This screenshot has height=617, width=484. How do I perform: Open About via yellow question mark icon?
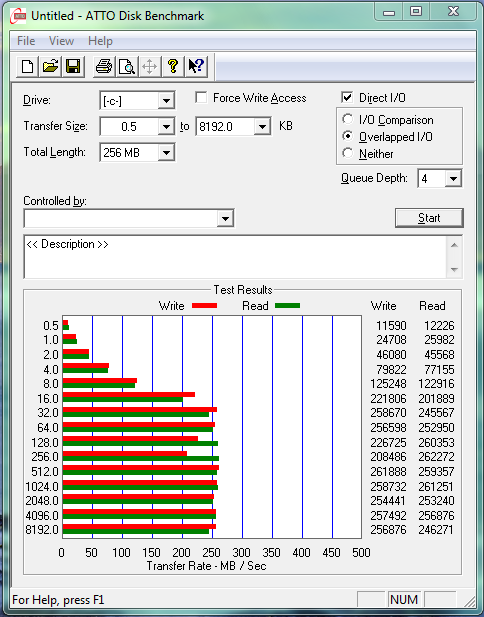[172, 66]
